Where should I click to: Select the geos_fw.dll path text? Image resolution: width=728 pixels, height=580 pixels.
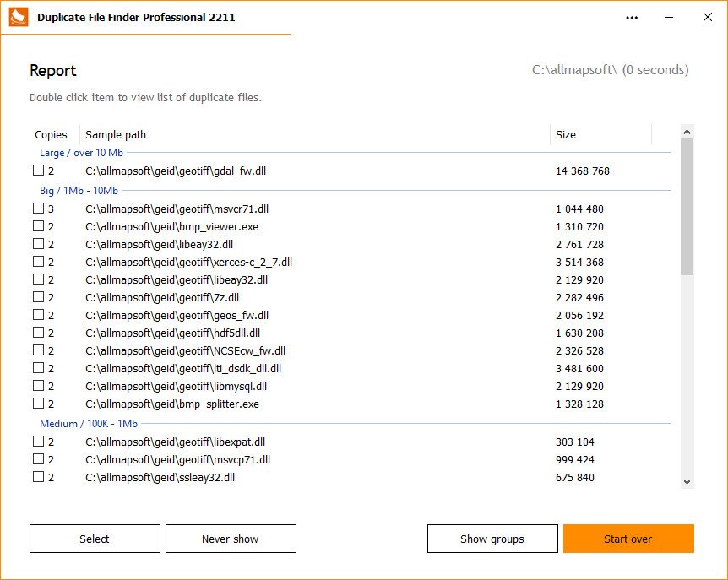click(x=177, y=315)
